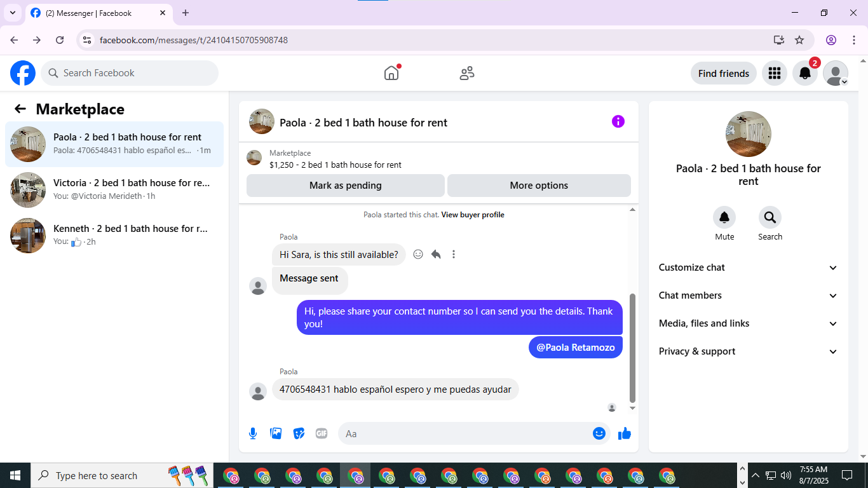This screenshot has width=868, height=488.
Task: Open the taskbar volume icon
Action: point(786,475)
